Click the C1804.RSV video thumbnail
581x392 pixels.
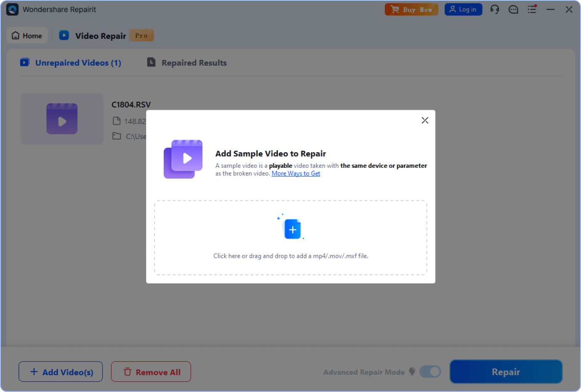pos(62,119)
